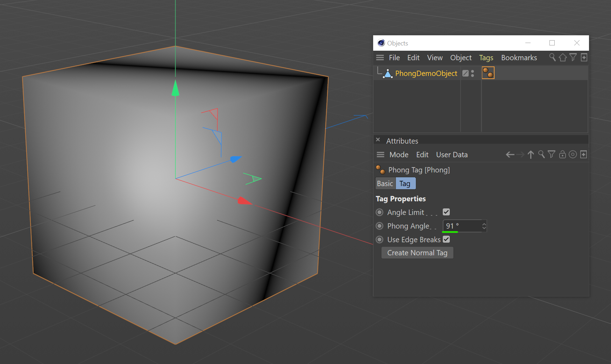Click the green Phong Angle slider bar
Viewport: 611px width, 364px height.
(450, 232)
